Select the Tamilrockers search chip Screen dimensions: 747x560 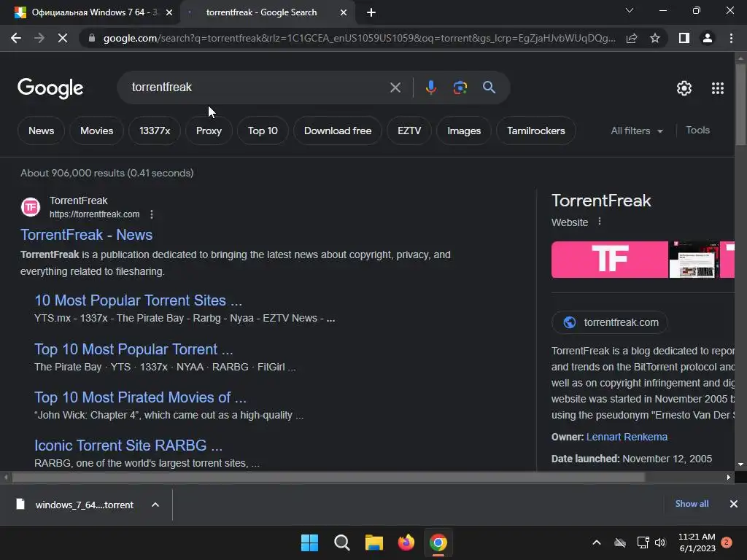[x=536, y=131]
